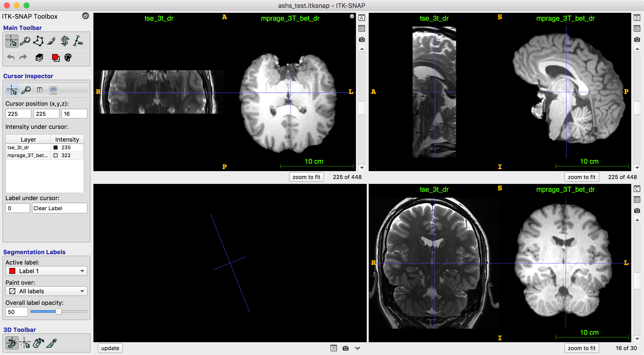Expand the 3D view options chevron
This screenshot has height=355, width=644.
(357, 348)
